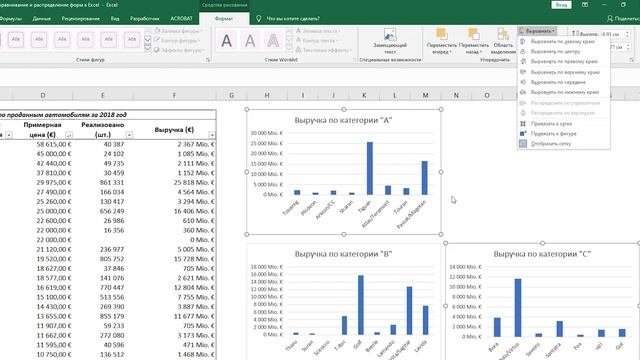Switch to the Вид ribbon tab
Viewport: 640px width, 360px height.
click(115, 19)
